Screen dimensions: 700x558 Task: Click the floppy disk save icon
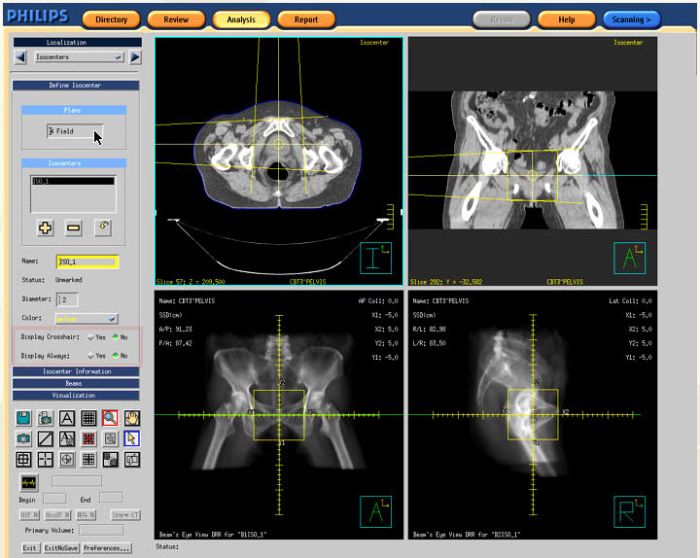pos(24,418)
